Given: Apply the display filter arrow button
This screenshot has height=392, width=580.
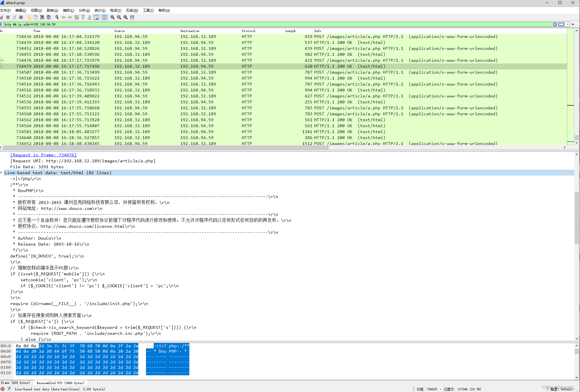Looking at the screenshot, I should click(x=561, y=24).
